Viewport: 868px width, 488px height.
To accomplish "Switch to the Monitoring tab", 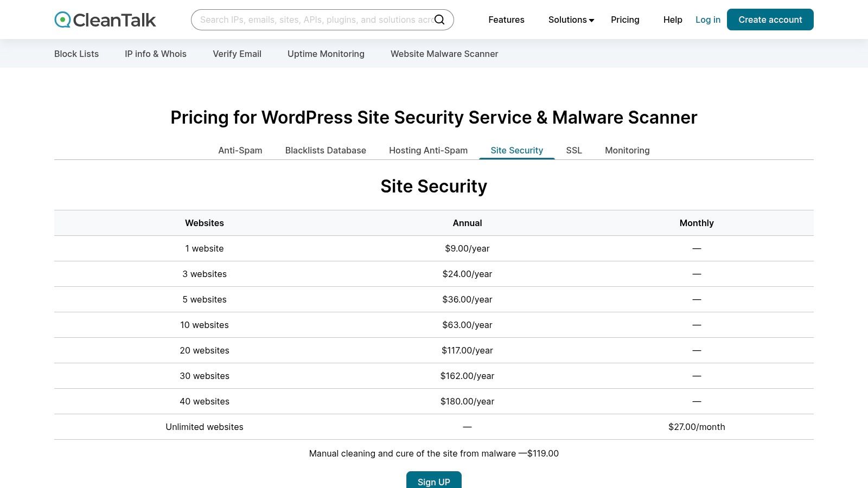I will [627, 150].
